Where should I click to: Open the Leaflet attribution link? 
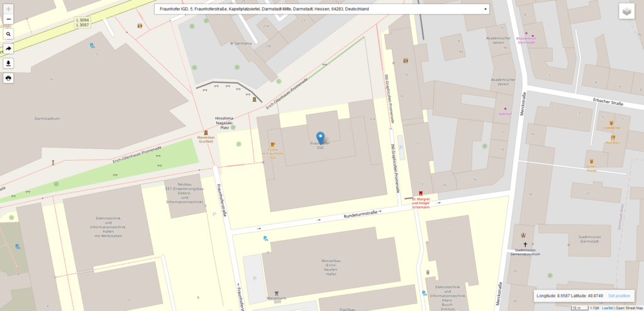tap(608, 308)
